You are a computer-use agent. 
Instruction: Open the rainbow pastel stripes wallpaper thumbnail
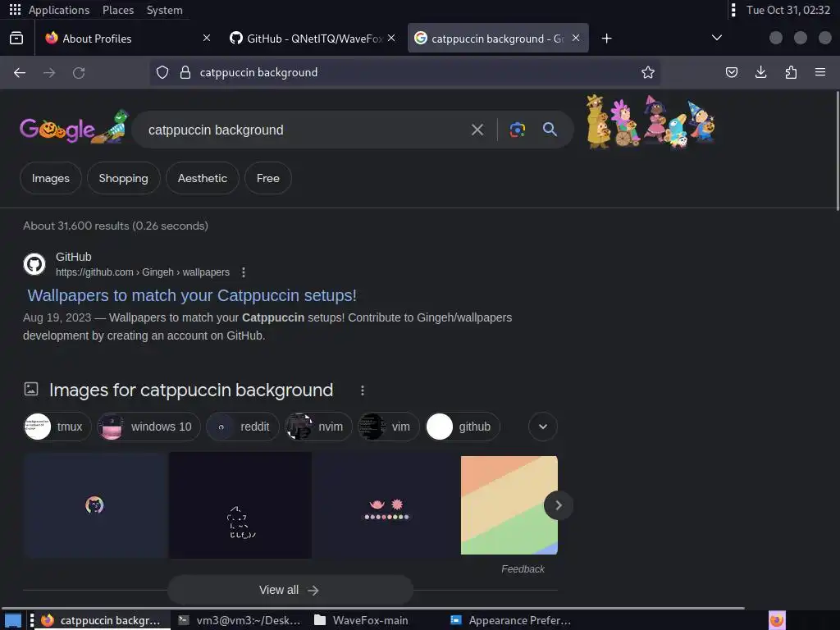pos(509,505)
